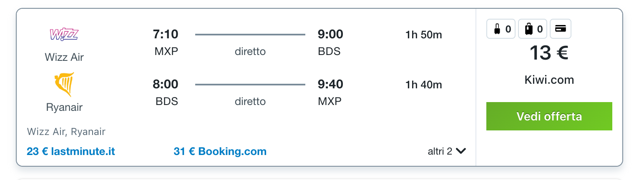Click the 9:00 BDS arrival time
Screen dimensions: 644x180
click(x=330, y=42)
